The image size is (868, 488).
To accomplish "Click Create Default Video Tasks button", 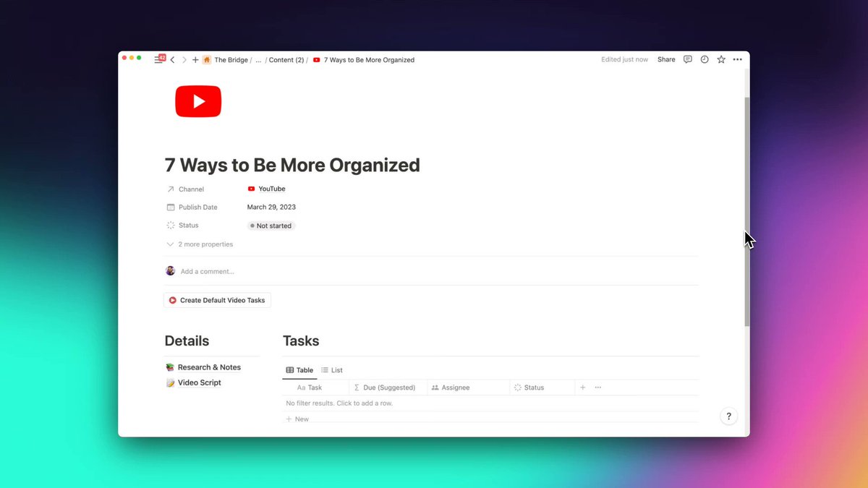I will tap(218, 300).
